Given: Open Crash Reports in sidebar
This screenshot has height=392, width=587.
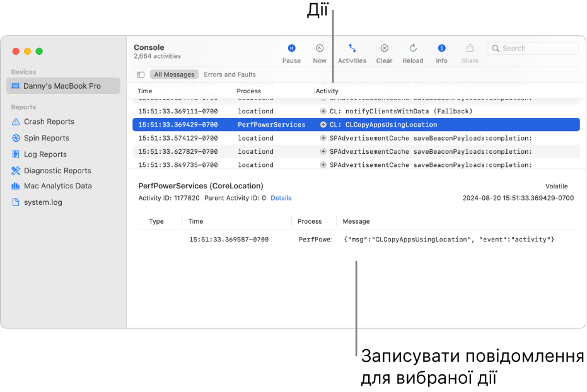Looking at the screenshot, I should (49, 122).
